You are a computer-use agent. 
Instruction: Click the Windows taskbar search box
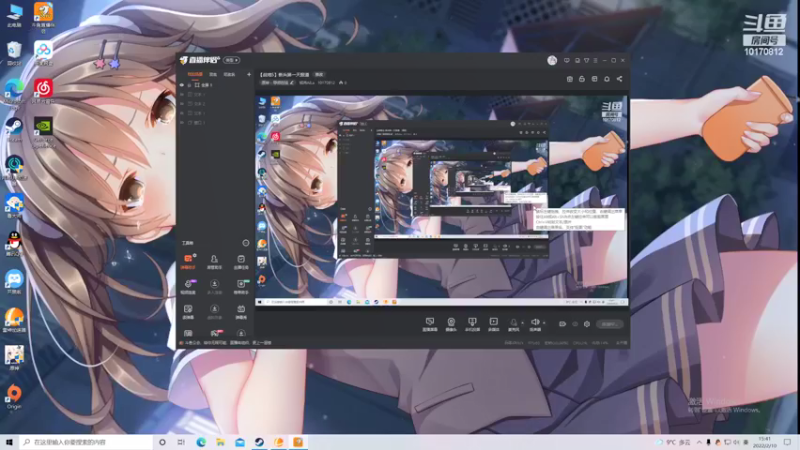coord(87,442)
